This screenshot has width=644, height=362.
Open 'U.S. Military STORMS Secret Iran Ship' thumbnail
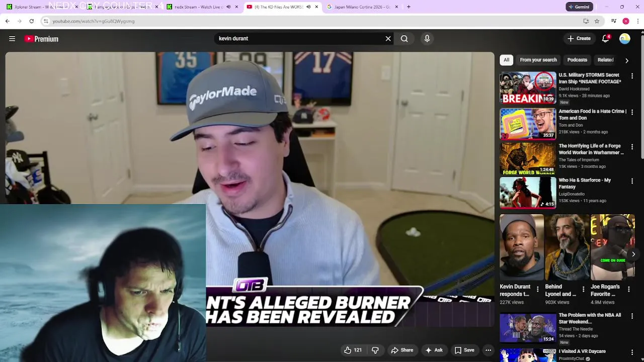point(528,88)
